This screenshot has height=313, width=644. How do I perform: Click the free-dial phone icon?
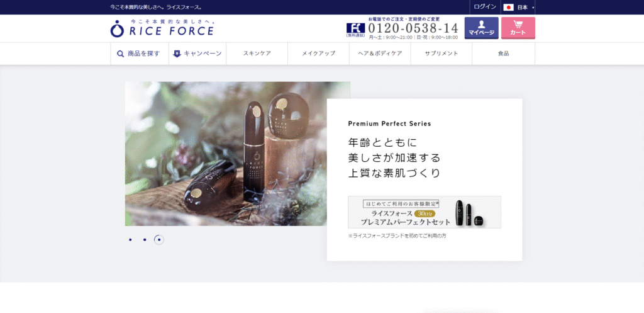click(x=355, y=29)
